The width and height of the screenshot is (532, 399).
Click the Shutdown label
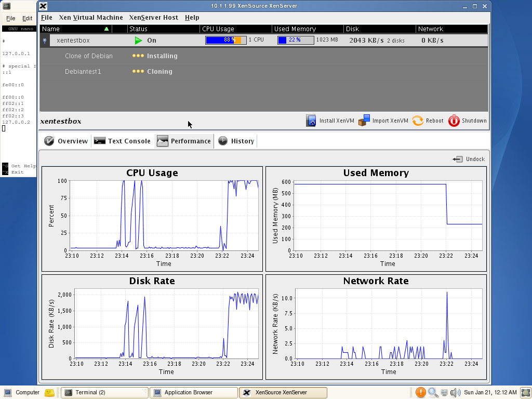474,121
